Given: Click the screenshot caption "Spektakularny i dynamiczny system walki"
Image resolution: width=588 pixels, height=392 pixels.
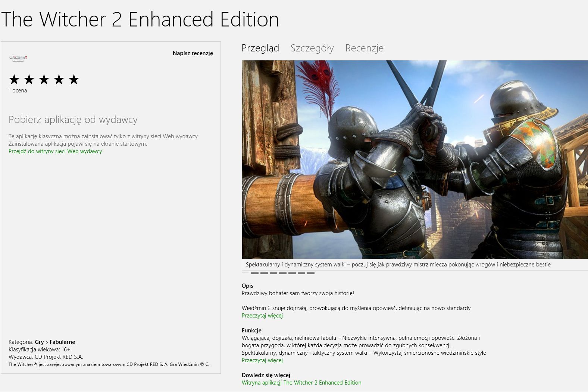Looking at the screenshot, I should click(x=398, y=265).
